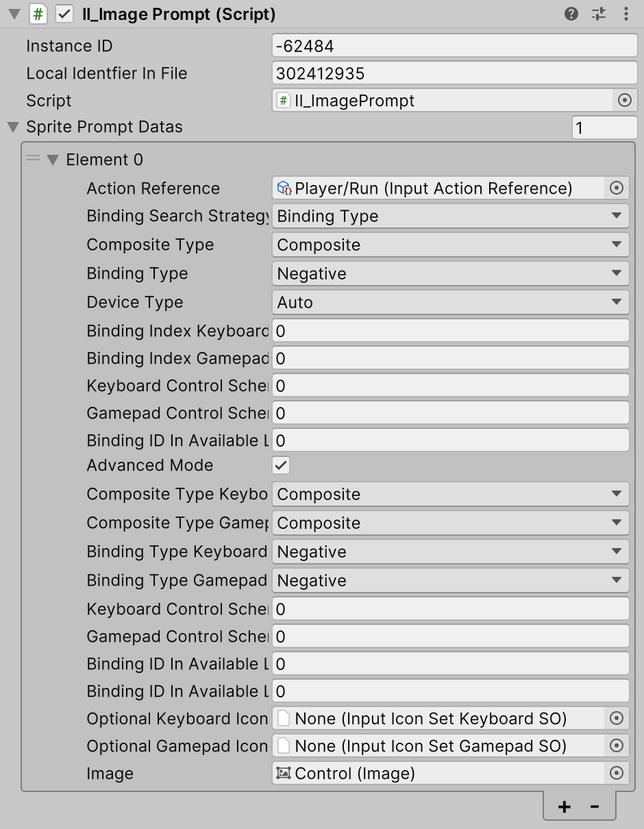Click the help icon on the component header

tap(571, 14)
